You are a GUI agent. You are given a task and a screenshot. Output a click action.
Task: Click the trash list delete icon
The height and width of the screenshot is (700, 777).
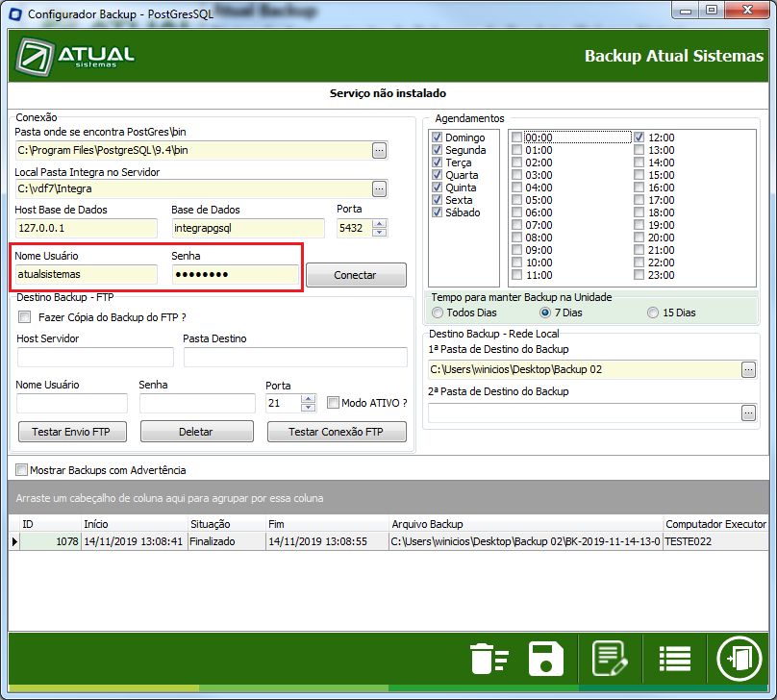(x=489, y=659)
